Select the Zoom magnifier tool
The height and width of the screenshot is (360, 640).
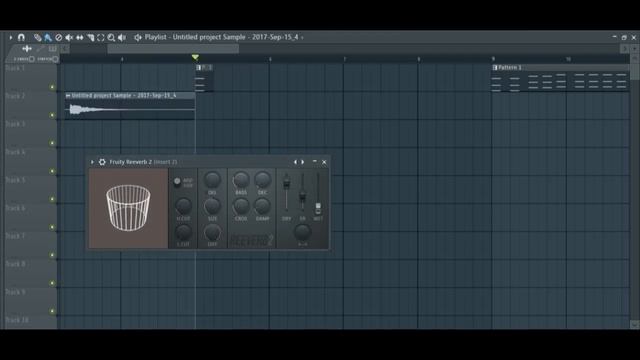tap(111, 38)
